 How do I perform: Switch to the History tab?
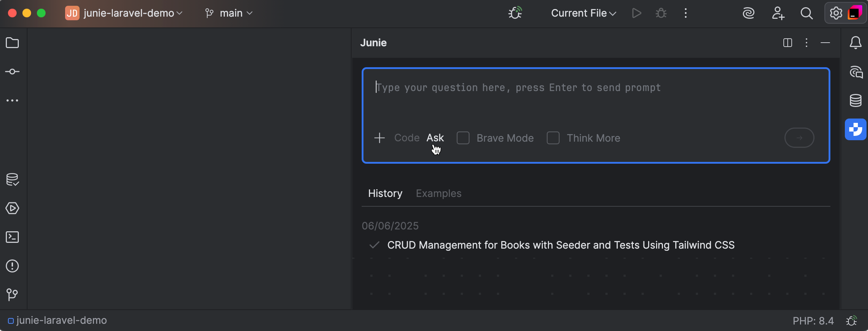point(385,193)
